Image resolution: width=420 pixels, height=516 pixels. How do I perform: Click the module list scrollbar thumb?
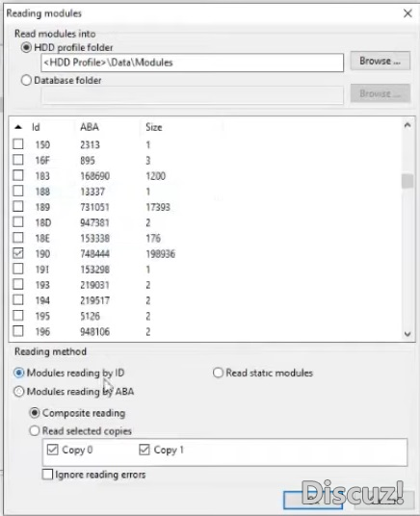coord(407,181)
